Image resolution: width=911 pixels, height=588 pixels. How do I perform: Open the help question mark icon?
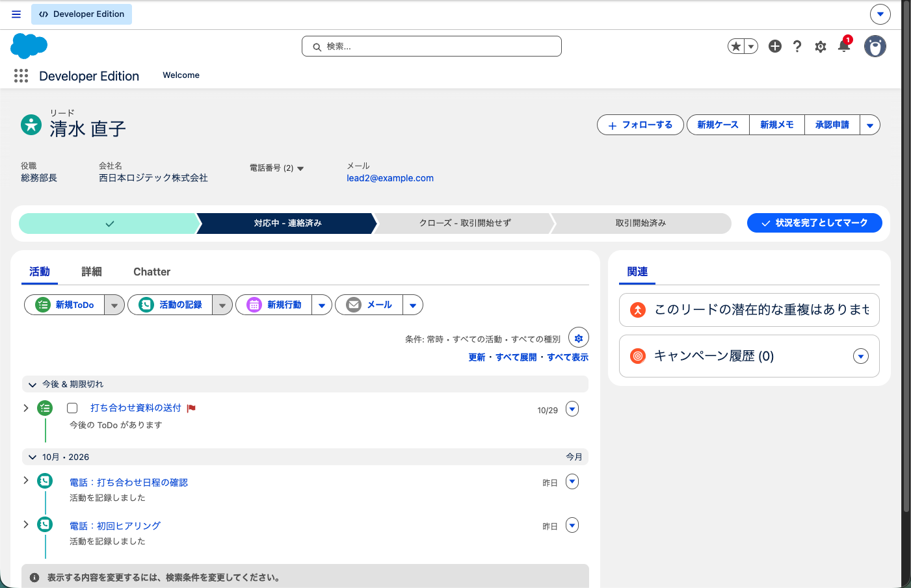tap(797, 46)
